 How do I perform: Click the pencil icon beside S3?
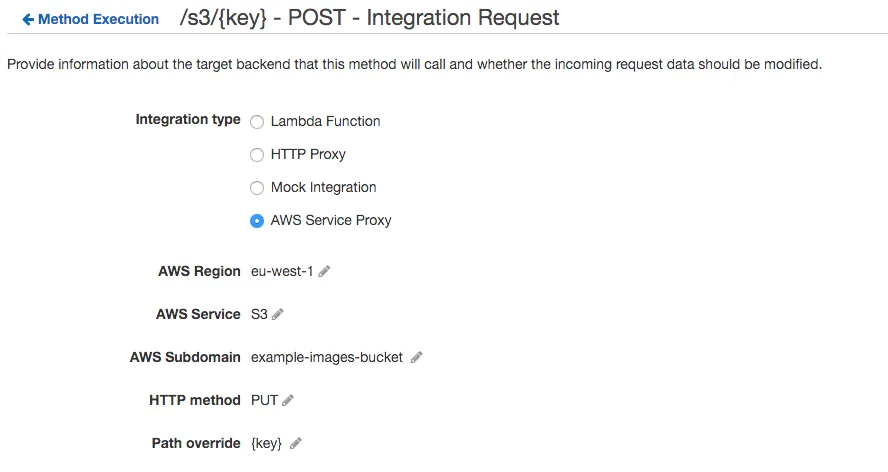(278, 314)
